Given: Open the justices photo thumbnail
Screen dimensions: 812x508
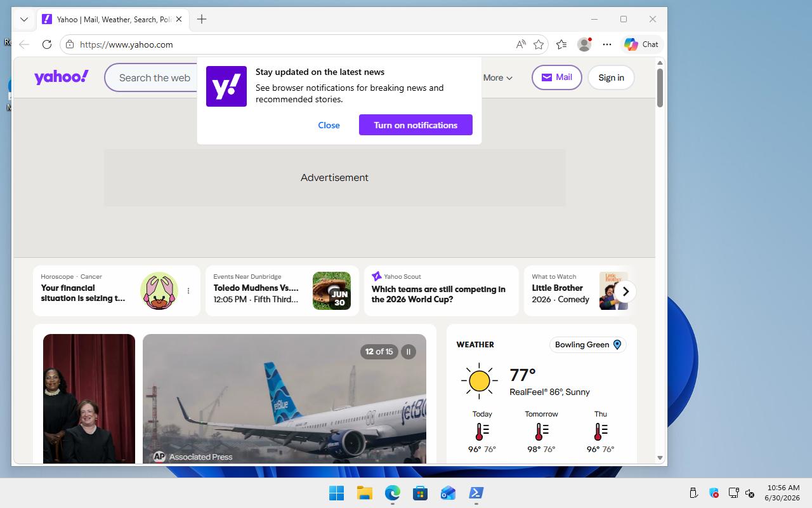Looking at the screenshot, I should [89, 399].
